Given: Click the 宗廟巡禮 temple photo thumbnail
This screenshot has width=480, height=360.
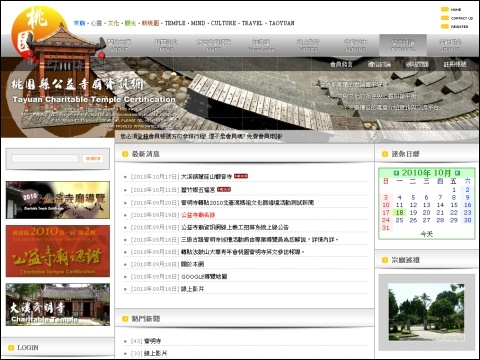Looking at the screenshot, I should 426,312.
